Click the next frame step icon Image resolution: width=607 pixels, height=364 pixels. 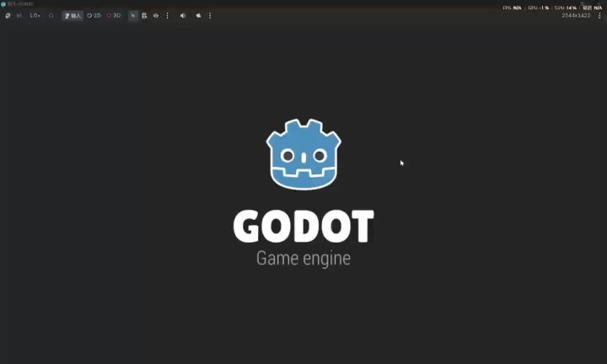[19, 15]
